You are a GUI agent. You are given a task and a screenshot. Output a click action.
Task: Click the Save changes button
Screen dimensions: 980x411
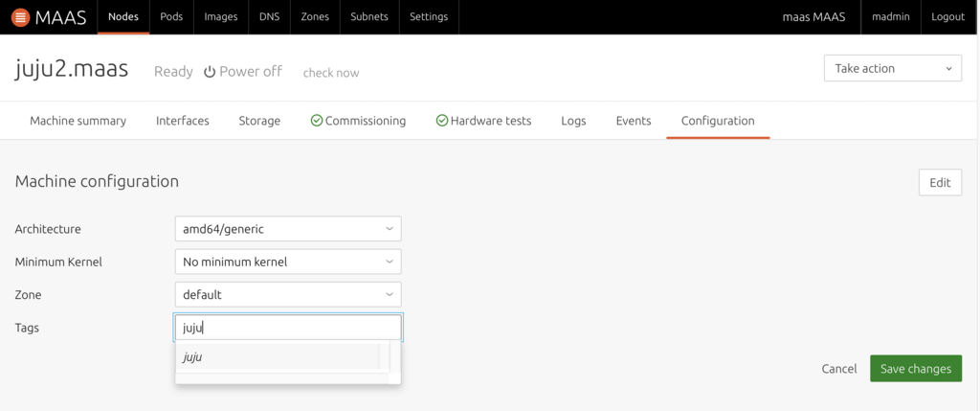(916, 369)
